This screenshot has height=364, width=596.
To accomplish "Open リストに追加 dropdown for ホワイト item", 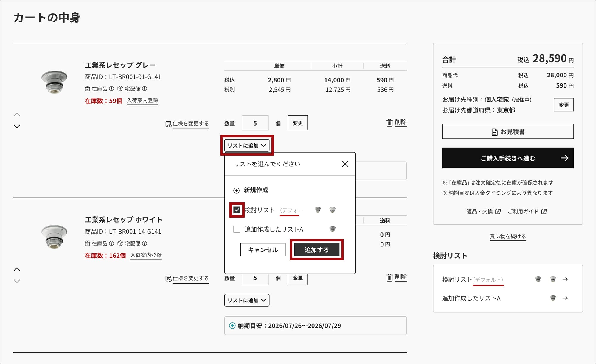I will 247,300.
